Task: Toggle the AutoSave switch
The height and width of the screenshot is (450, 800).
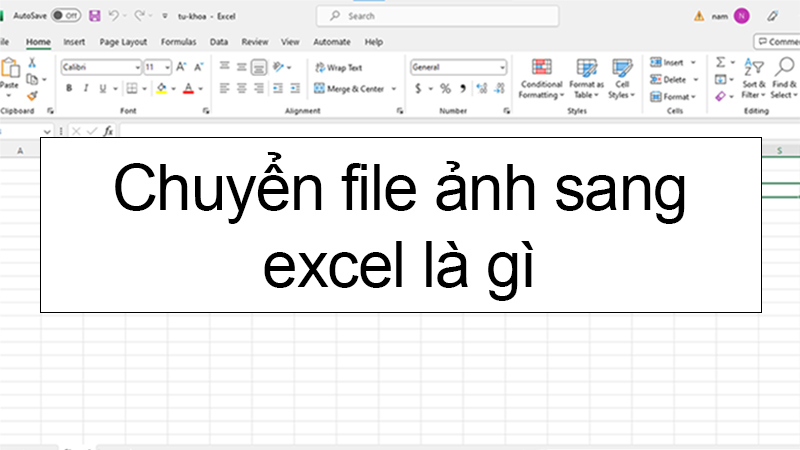Action: click(66, 16)
